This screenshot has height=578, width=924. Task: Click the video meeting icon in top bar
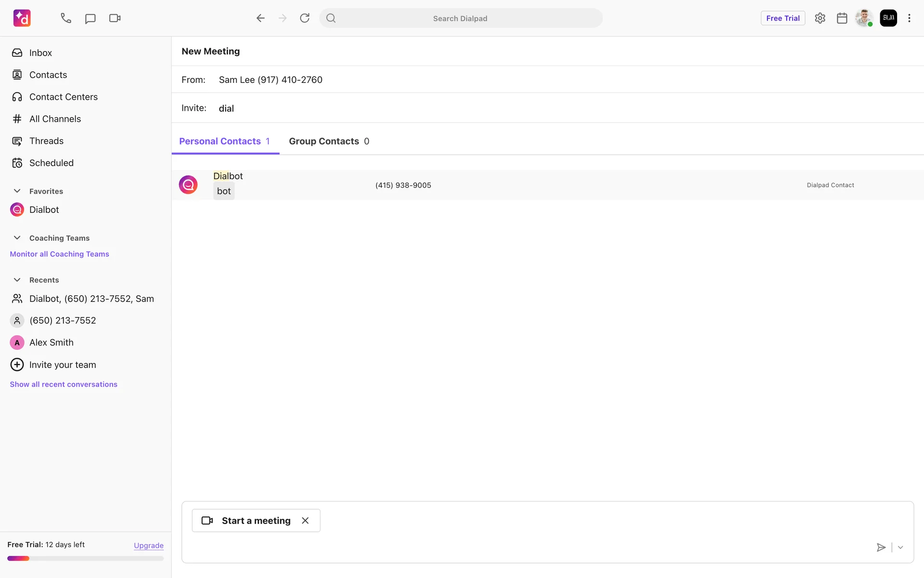click(115, 18)
